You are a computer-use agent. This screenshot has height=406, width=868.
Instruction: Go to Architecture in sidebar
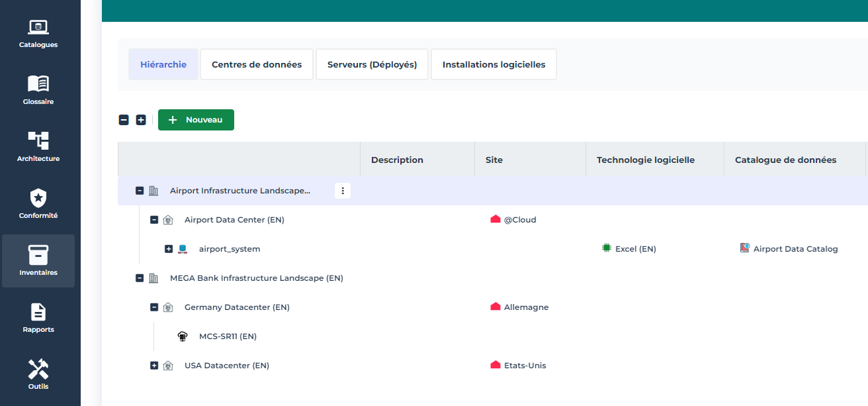38,140
